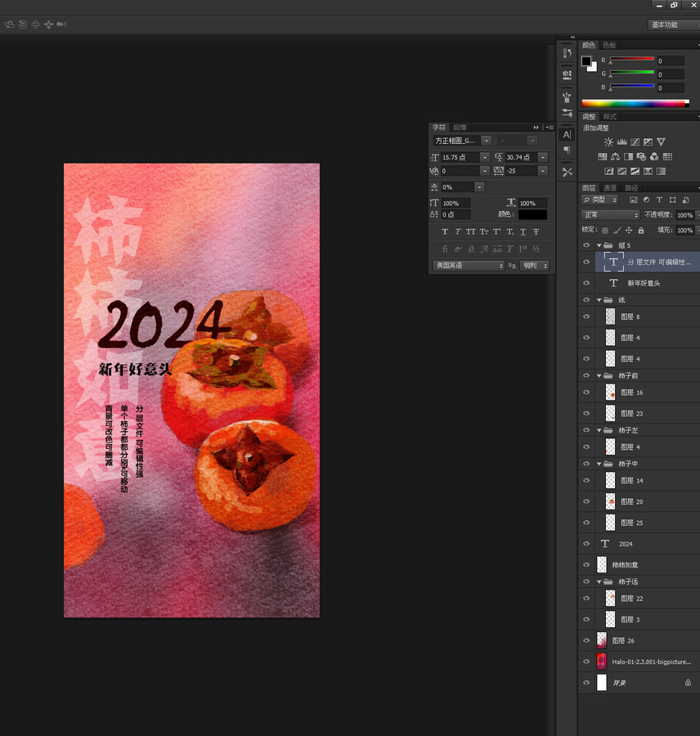Viewport: 700px width, 736px height.
Task: Switch to the 路径 tab
Action: 631,188
